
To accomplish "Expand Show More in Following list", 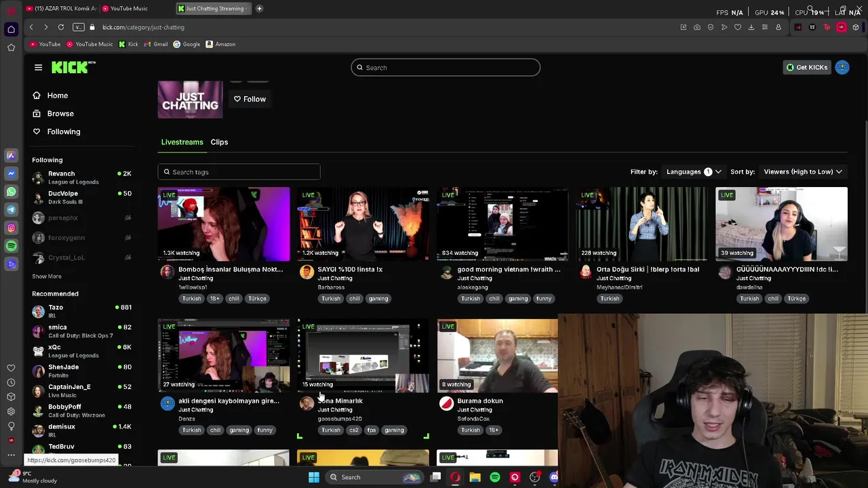I will 47,277.
